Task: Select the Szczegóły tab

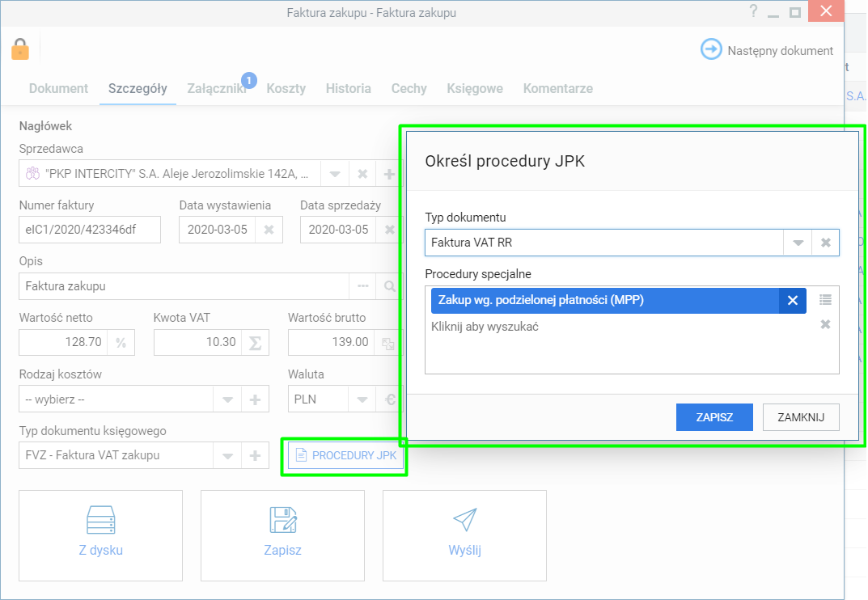Action: (138, 89)
